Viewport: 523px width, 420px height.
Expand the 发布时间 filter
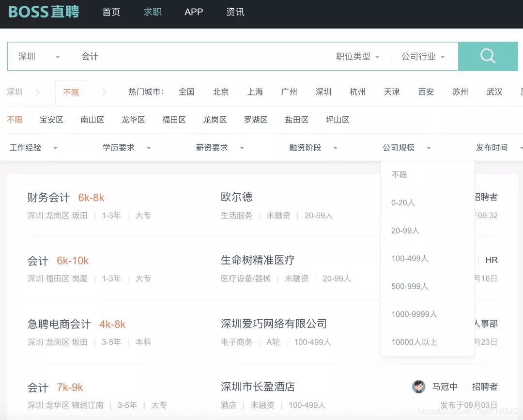499,147
